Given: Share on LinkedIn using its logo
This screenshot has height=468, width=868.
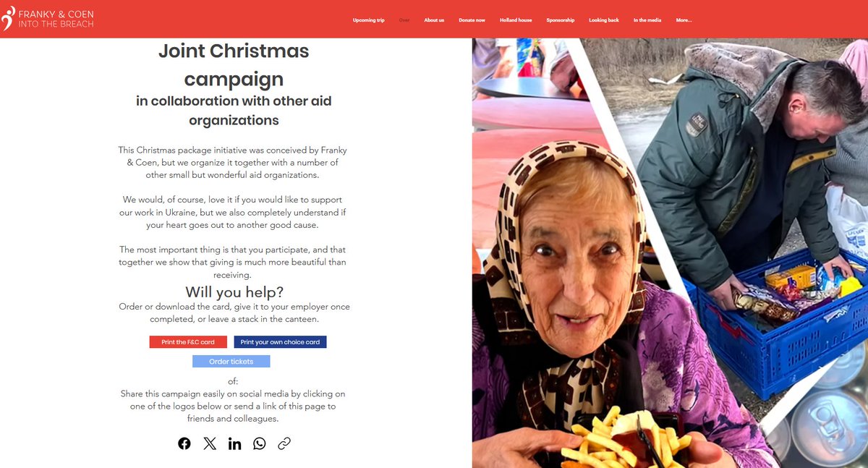Looking at the screenshot, I should [x=234, y=443].
